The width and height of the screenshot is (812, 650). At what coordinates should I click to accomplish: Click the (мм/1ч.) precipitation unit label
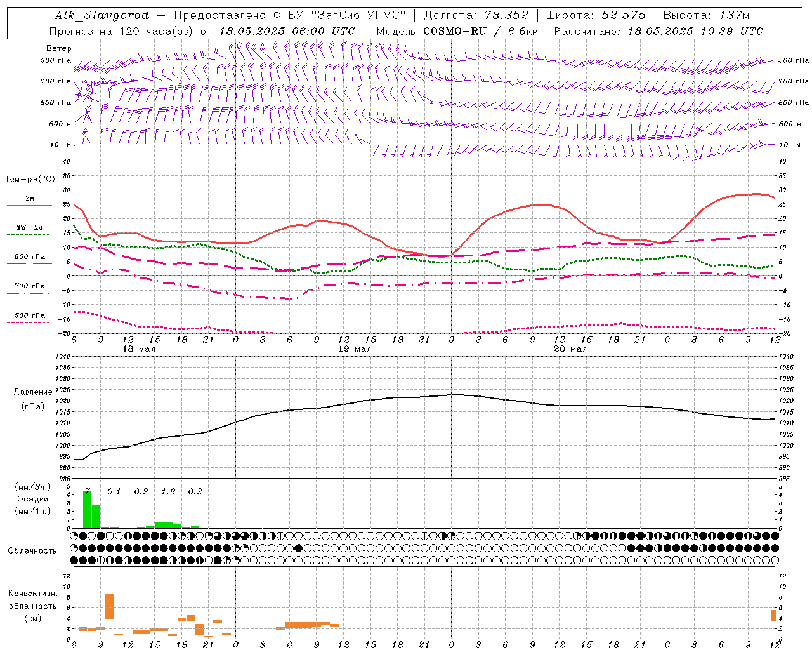pos(32,511)
